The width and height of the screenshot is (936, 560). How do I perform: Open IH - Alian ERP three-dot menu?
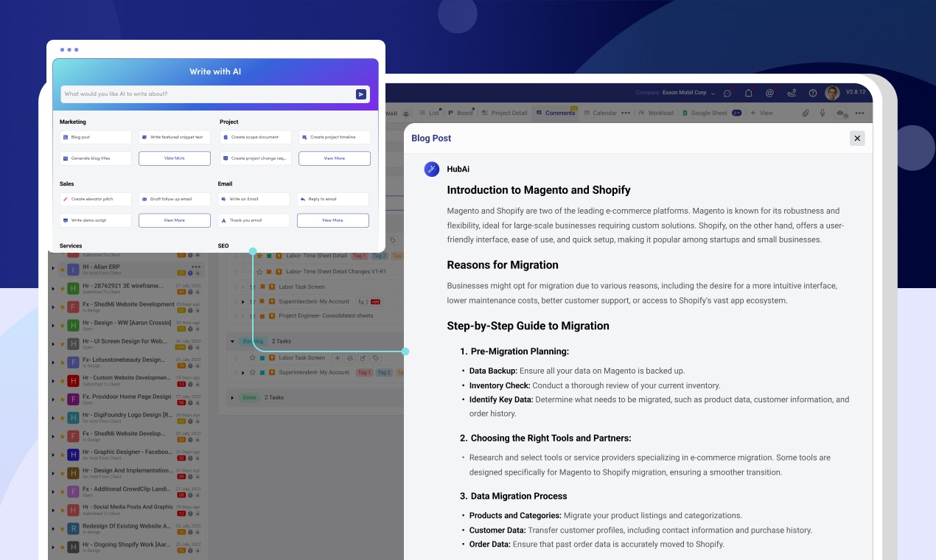[196, 267]
